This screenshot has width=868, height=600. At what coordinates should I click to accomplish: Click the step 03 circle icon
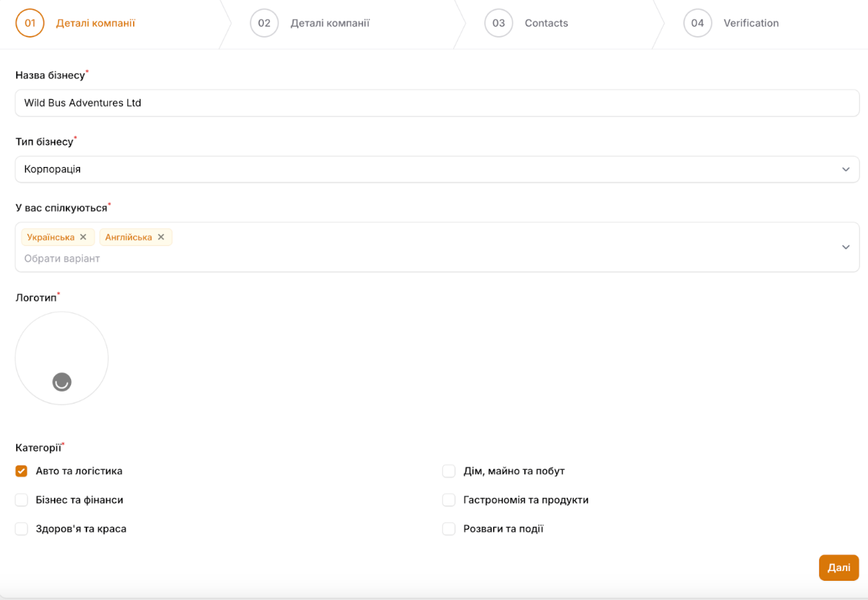click(x=498, y=23)
